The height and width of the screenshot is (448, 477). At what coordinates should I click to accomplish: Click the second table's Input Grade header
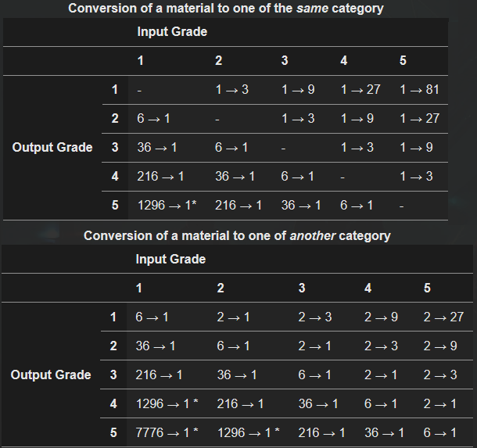point(170,259)
